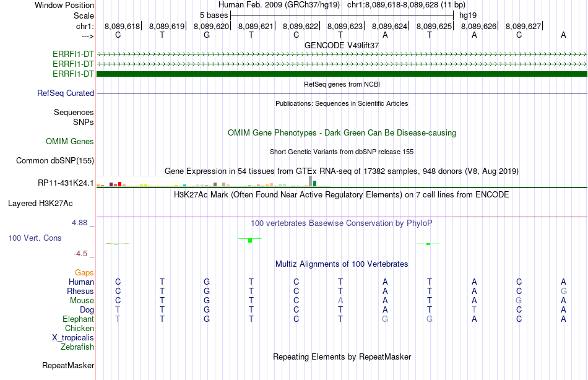Click the Common dbSNP(155) label
Viewport: 588px width, 380px height.
(55, 160)
